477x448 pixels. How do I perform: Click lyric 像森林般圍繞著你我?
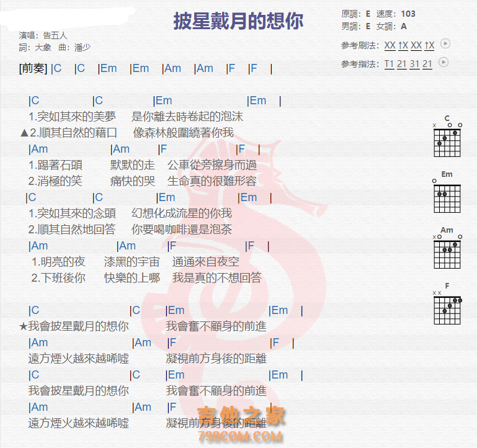[x=184, y=133]
